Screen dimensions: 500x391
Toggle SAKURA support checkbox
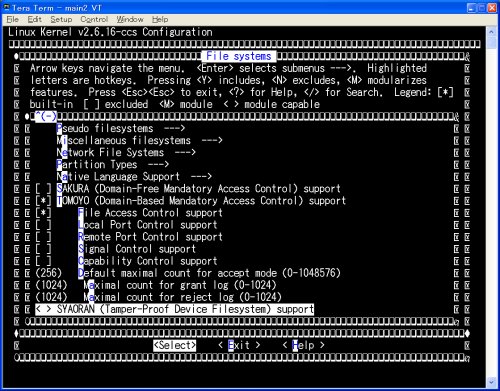43,189
